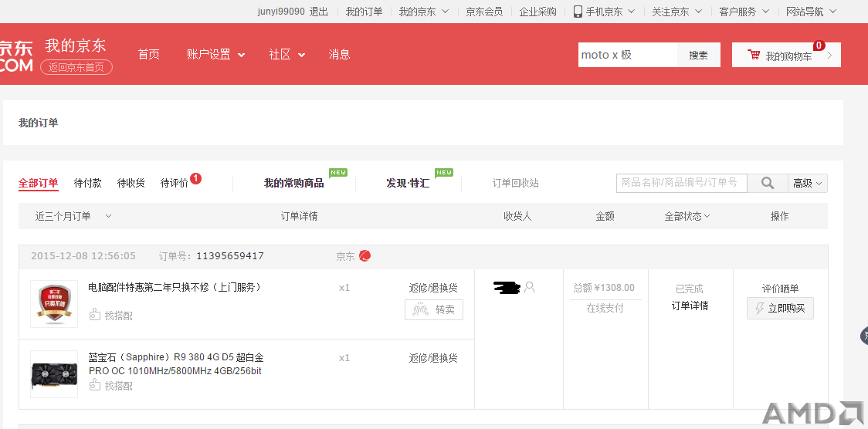Click the 搜索 button

click(699, 55)
